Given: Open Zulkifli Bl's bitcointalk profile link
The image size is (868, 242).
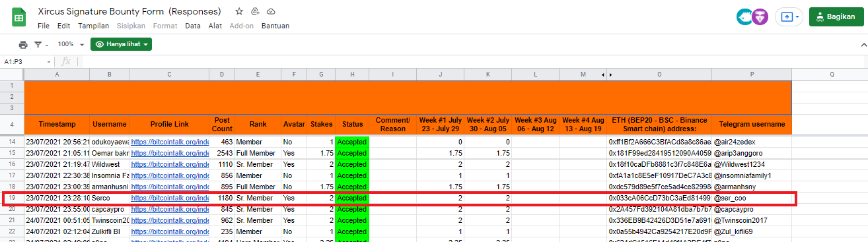Looking at the screenshot, I should point(169,231).
